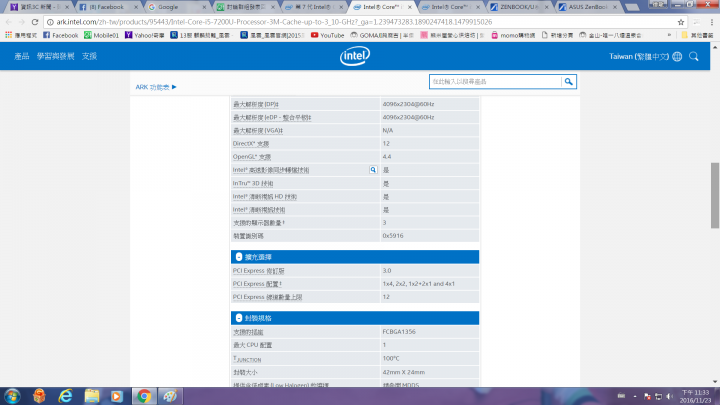
Task: Switch to Chrome in the taskbar
Action: [x=144, y=396]
